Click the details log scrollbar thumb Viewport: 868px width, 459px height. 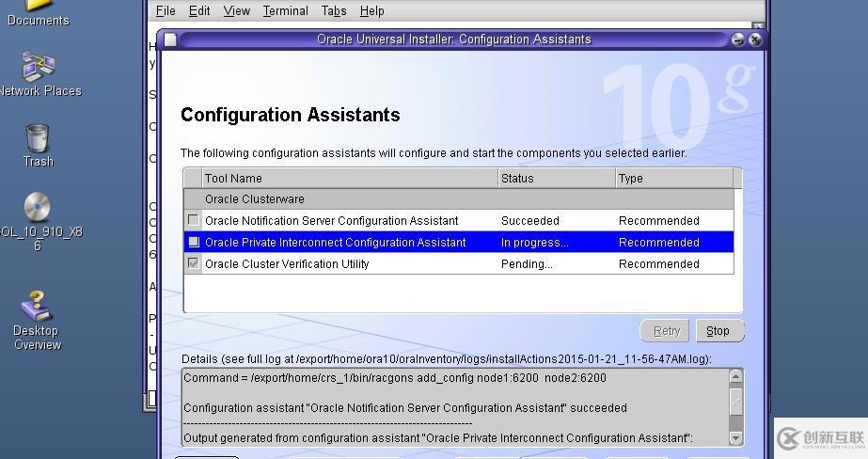pyautogui.click(x=735, y=401)
